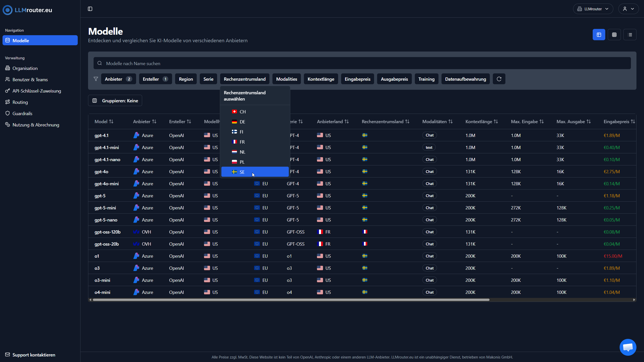Click the reset filters refresh icon
644x362 pixels.
pos(499,79)
